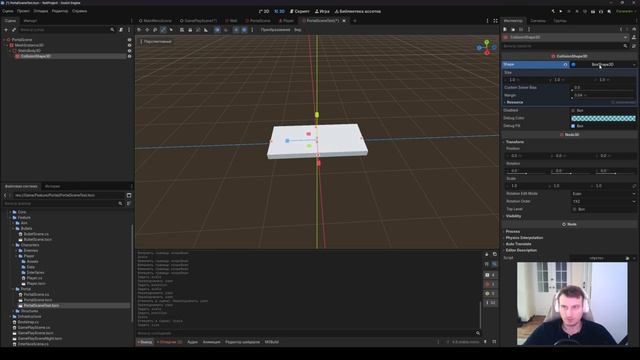Screen dimensions: 640x360
Task: Revert the Shape property with reset icon
Action: [x=565, y=64]
